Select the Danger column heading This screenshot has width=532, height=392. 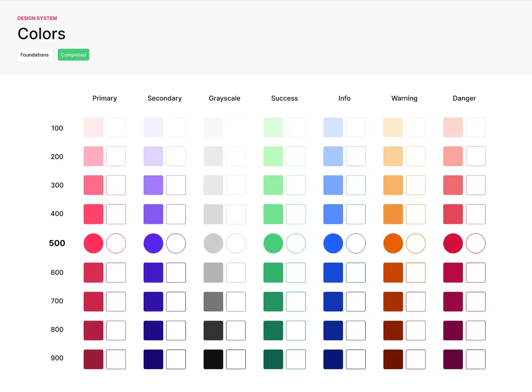[x=464, y=98]
